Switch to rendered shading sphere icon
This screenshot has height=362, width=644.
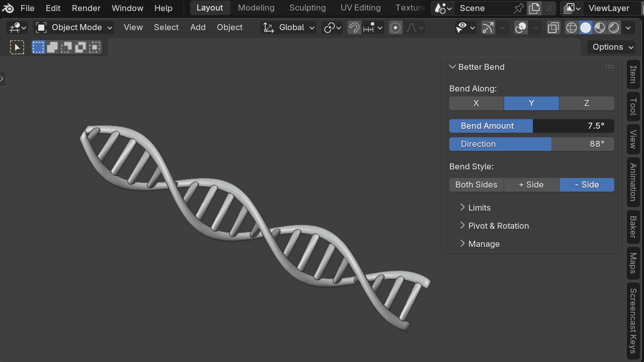[614, 28]
